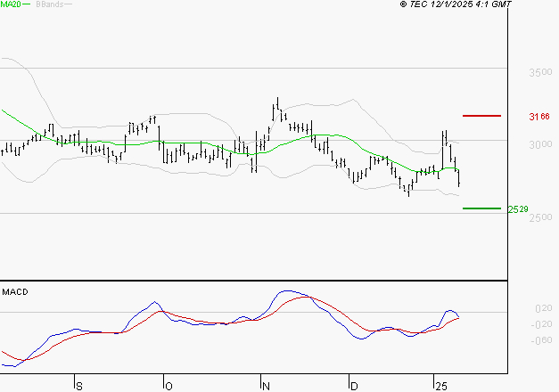The image size is (559, 392).
Task: Click the N month marker on time axis
Action: [x=265, y=385]
